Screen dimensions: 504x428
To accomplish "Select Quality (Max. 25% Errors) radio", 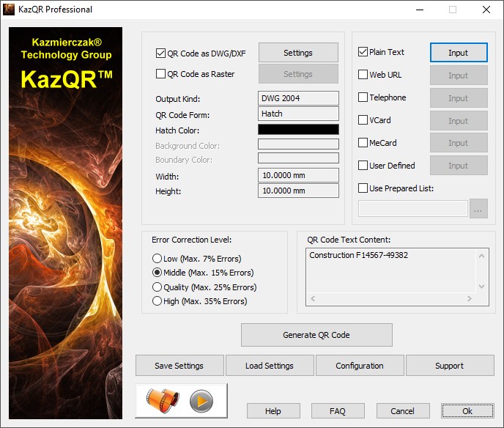I will (x=157, y=287).
